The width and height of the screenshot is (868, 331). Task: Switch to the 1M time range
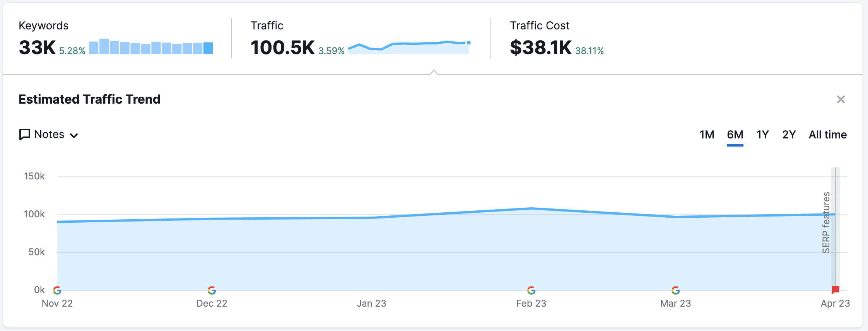click(x=707, y=135)
